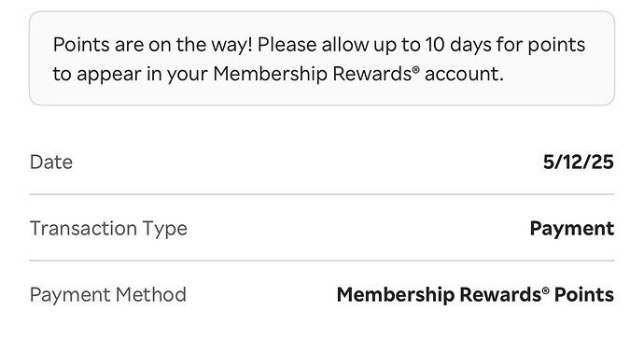Click the bold Payment value

pos(572,229)
